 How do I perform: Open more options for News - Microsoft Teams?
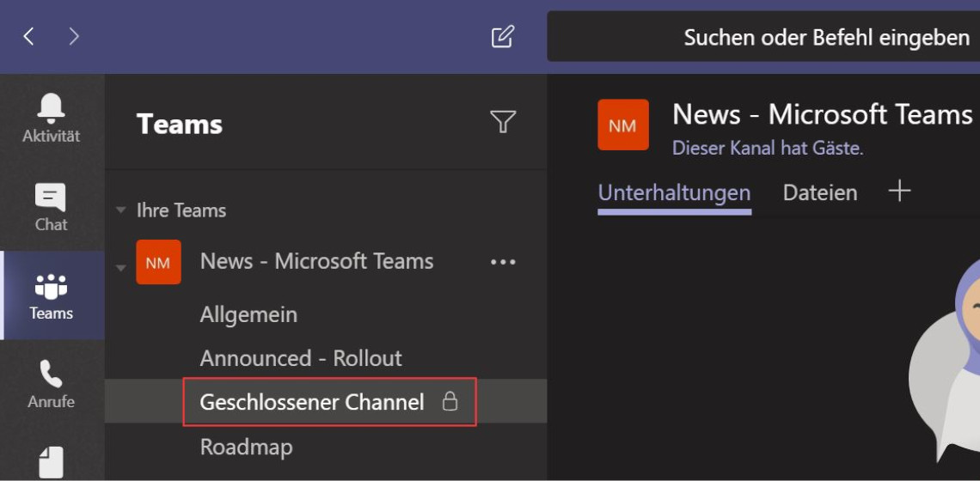[503, 262]
